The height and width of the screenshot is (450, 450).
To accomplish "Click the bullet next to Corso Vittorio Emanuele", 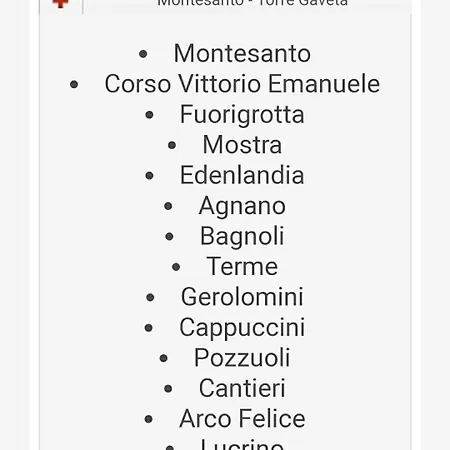I will click(74, 84).
